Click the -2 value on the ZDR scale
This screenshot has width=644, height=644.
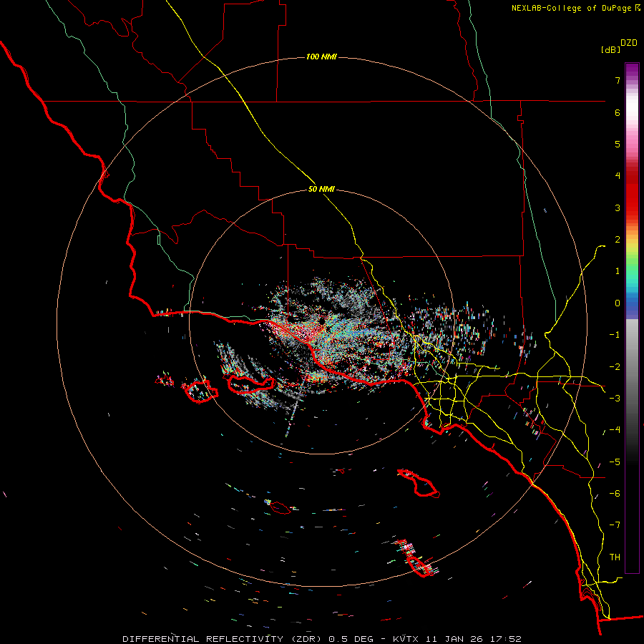click(615, 367)
